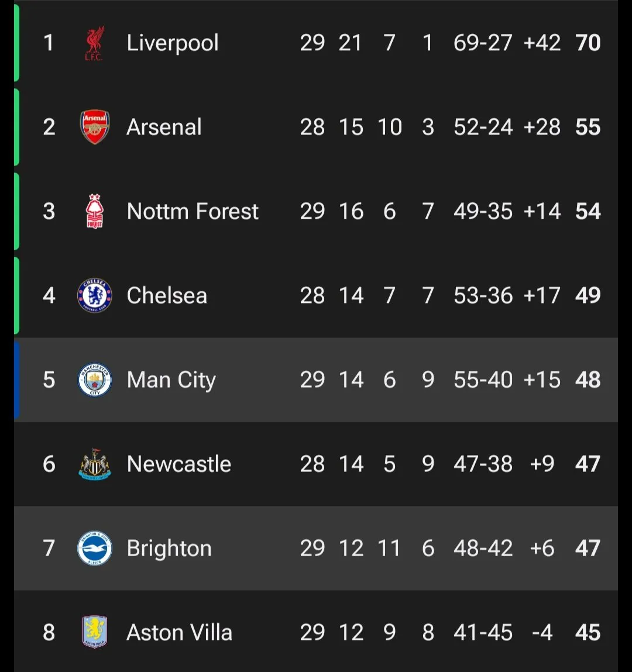Select the Brighton team name

click(169, 549)
